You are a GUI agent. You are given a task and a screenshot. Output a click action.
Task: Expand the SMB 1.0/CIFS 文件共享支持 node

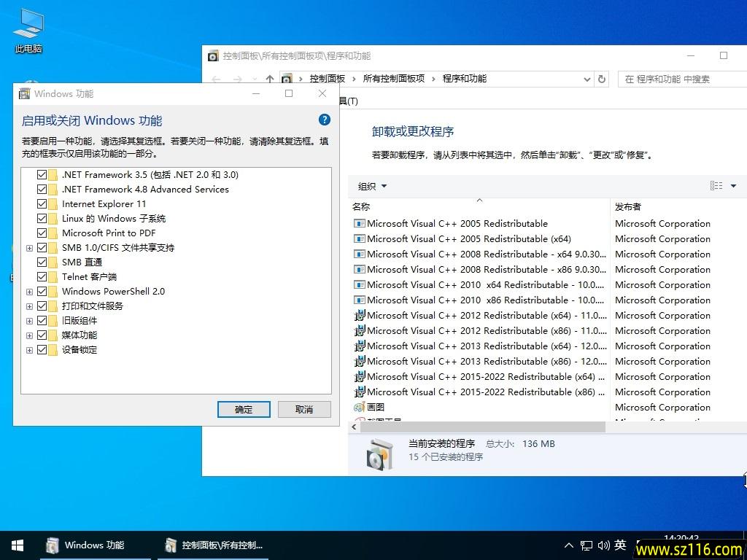[x=30, y=247]
